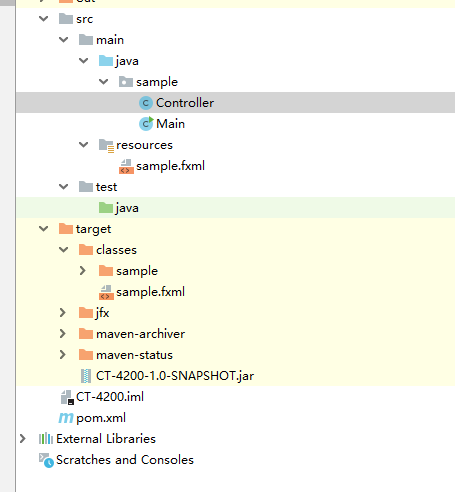Click the test folder icon

(86, 187)
